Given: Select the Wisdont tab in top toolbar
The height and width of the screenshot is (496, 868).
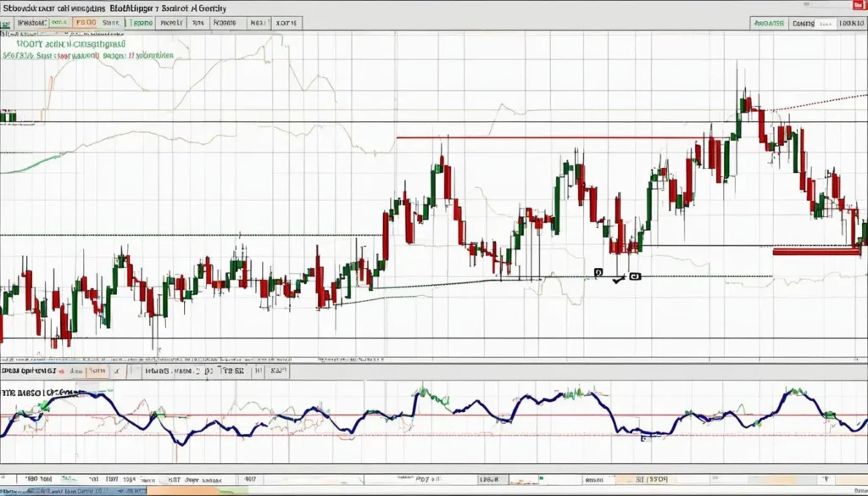Looking at the screenshot, I should pos(32,24).
